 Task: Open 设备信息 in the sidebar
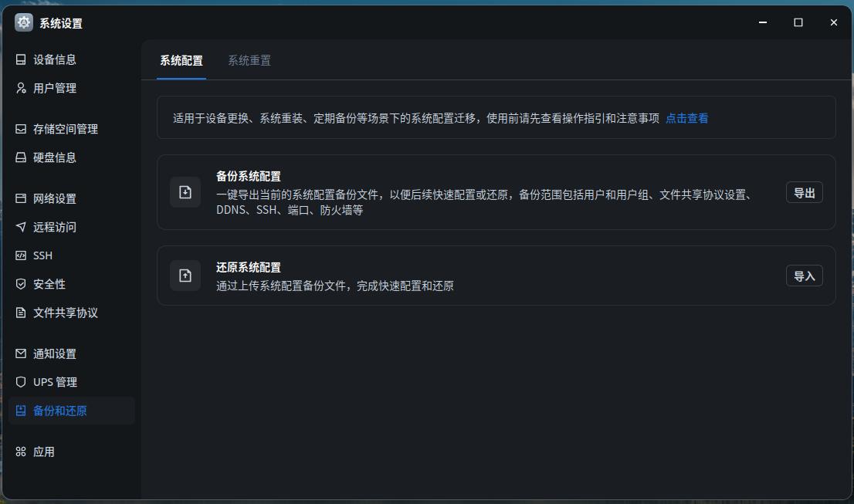click(71, 59)
